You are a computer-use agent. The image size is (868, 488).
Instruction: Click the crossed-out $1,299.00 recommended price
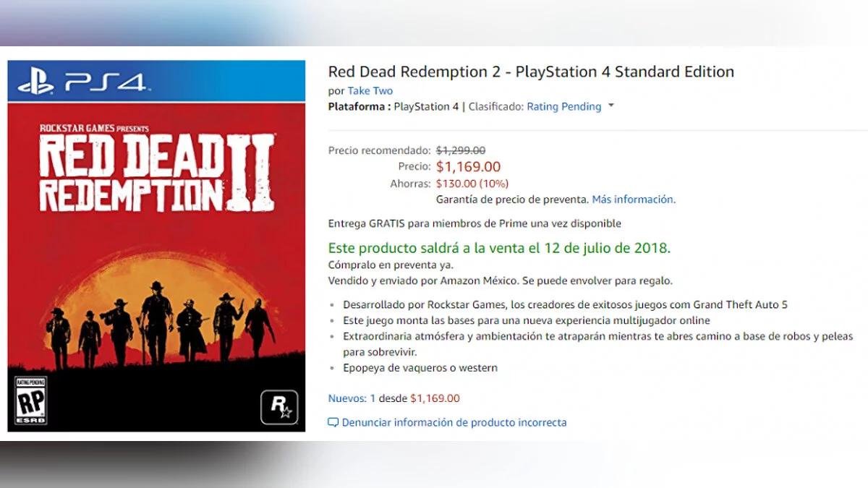point(460,150)
